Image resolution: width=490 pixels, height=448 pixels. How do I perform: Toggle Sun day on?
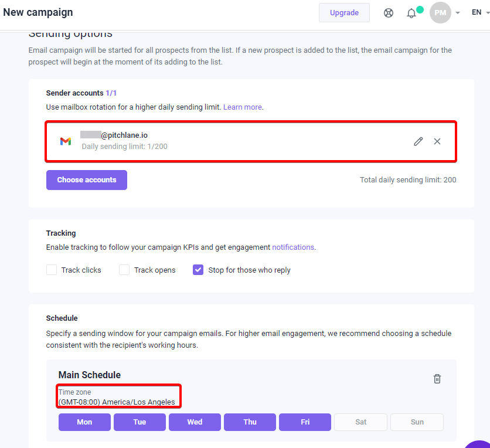tap(417, 422)
